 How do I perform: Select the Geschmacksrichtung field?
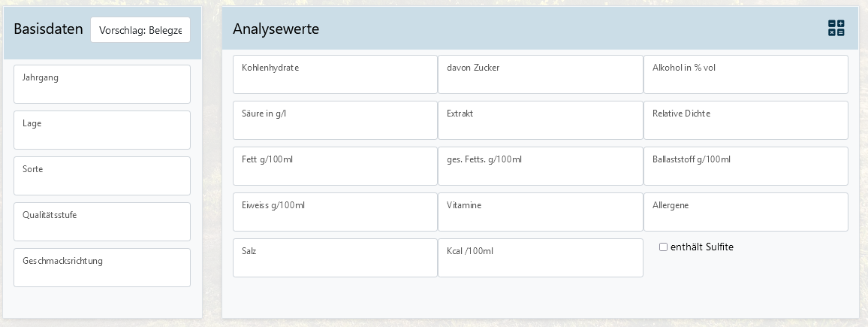click(102, 268)
